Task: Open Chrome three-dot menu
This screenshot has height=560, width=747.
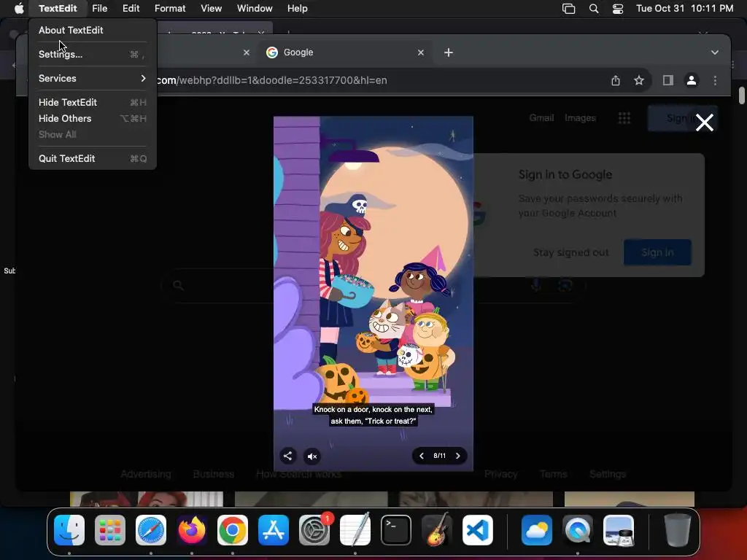Action: tap(715, 80)
